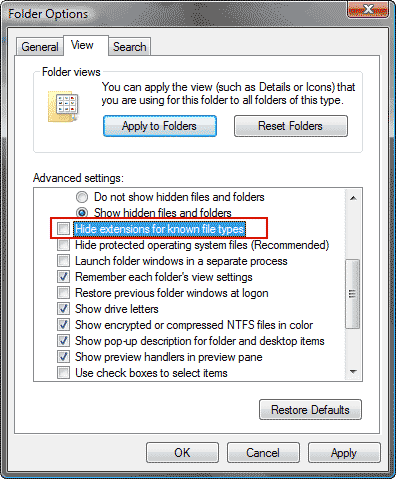Click Reset Folders button
396x479 pixels.
(x=291, y=126)
